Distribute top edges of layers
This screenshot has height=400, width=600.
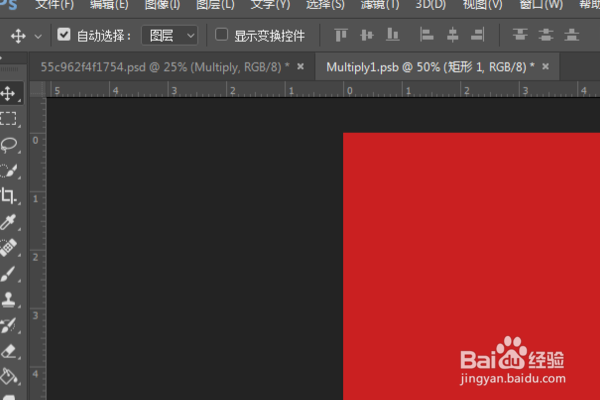click(520, 35)
